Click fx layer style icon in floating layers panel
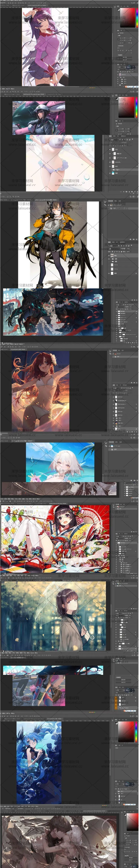 coord(124,192)
